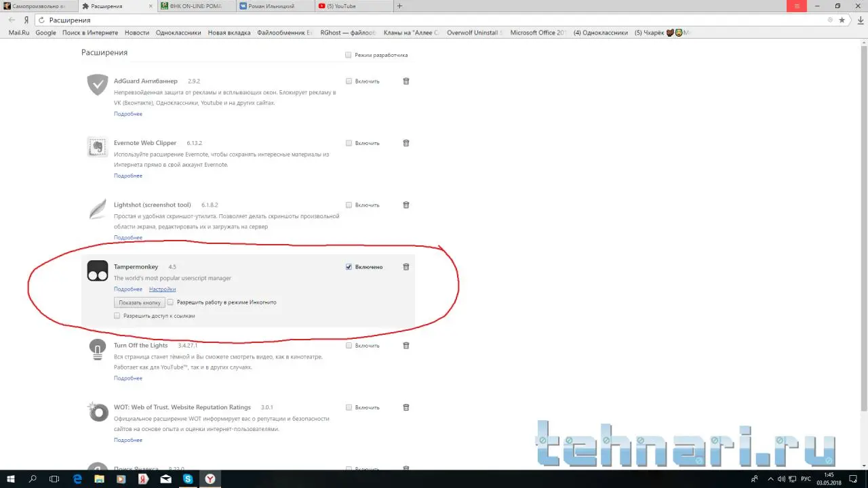Viewport: 868px width, 488px height.
Task: Open 'Подробнее' link under Tampermonkey
Action: point(128,289)
